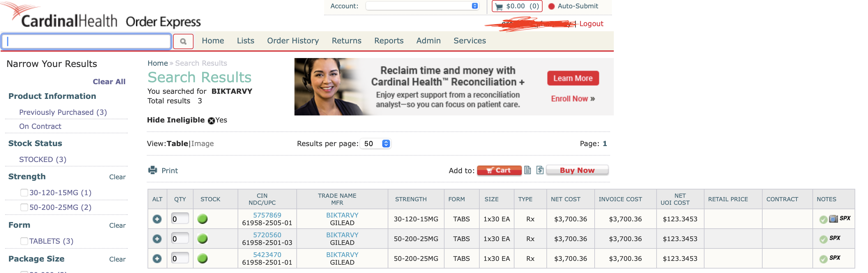This screenshot has width=868, height=273.
Task: Click the main search input field
Action: [x=86, y=41]
